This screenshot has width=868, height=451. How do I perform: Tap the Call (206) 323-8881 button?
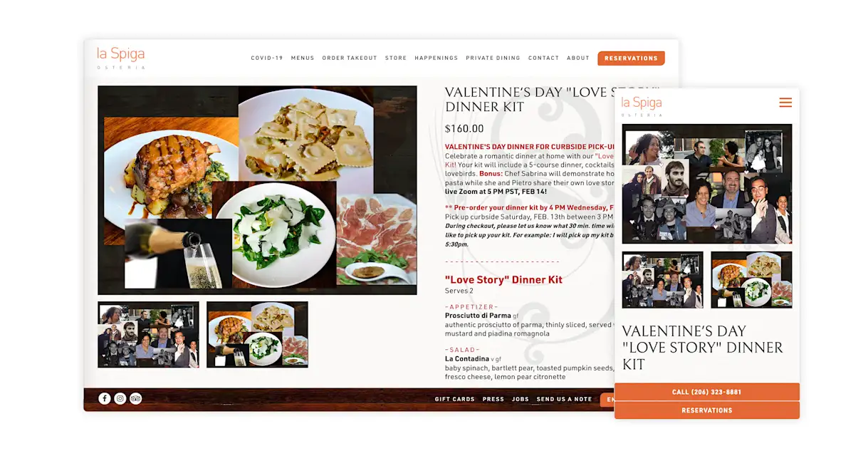707,392
